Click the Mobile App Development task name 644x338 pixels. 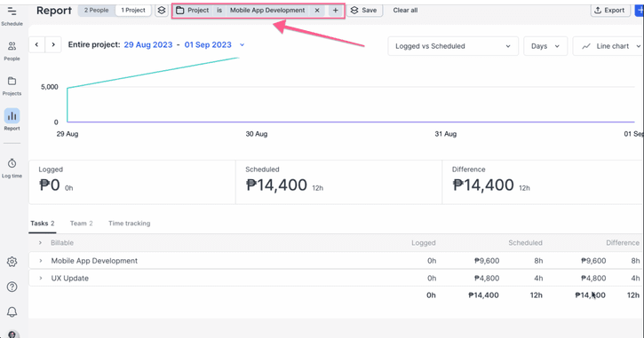coord(94,261)
